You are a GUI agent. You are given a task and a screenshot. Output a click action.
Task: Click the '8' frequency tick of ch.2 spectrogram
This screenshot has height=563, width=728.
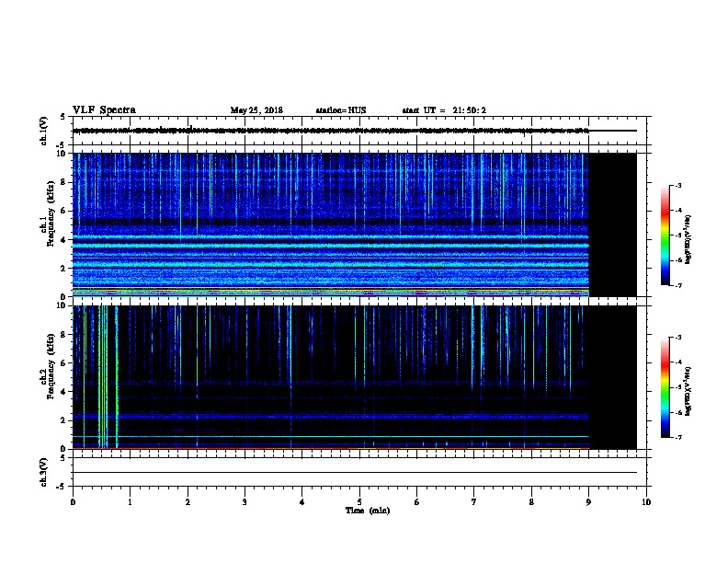pos(64,335)
